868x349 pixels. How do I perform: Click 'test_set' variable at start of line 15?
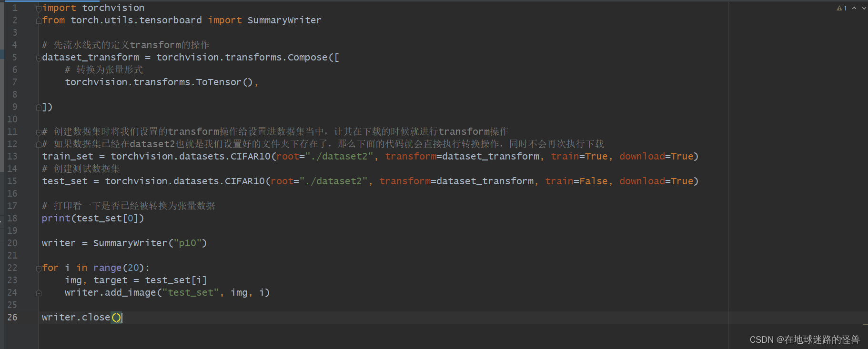click(65, 181)
